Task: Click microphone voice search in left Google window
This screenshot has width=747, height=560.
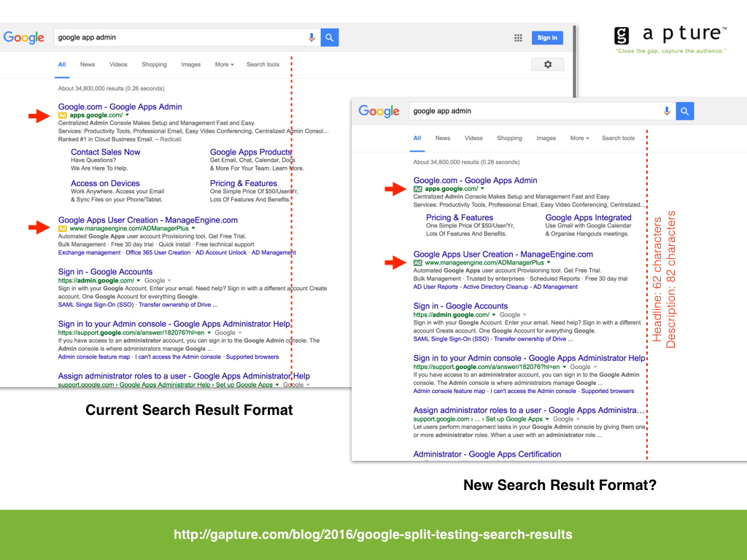Action: click(x=311, y=37)
